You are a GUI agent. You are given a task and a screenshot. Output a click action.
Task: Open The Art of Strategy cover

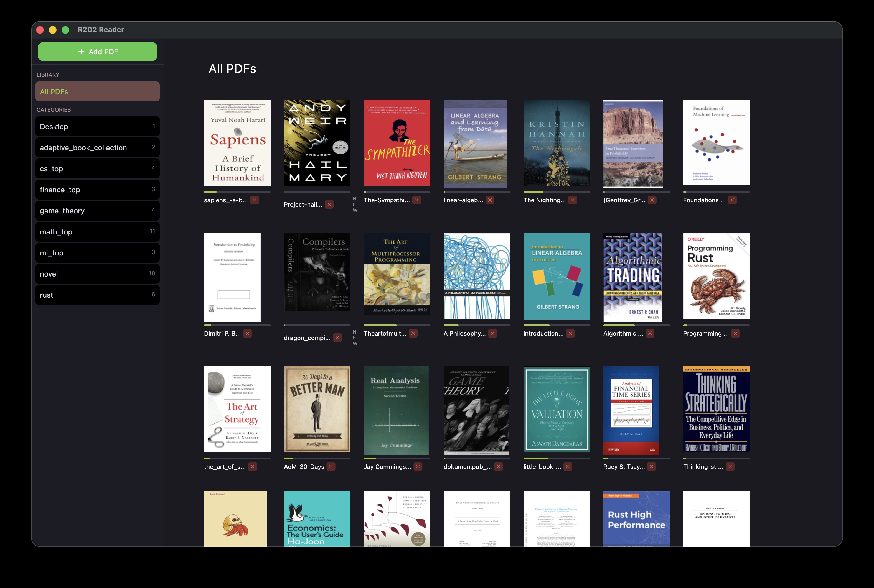tap(237, 410)
